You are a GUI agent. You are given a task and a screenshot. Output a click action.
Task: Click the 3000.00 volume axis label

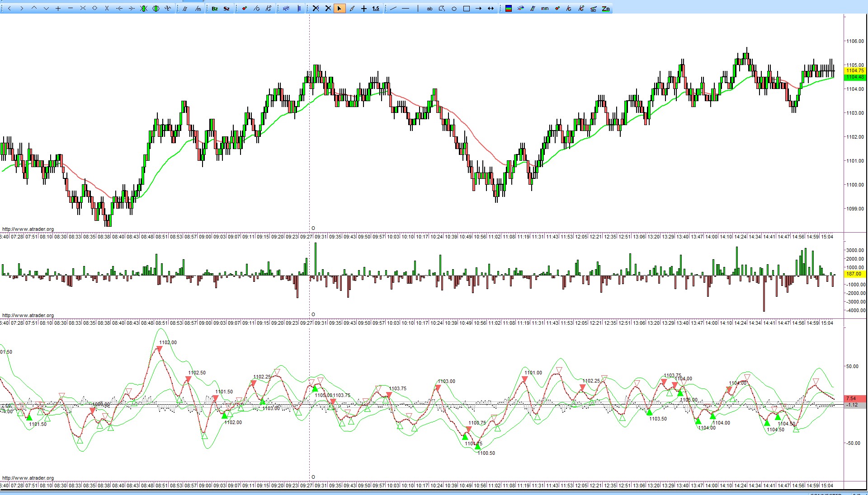click(855, 250)
